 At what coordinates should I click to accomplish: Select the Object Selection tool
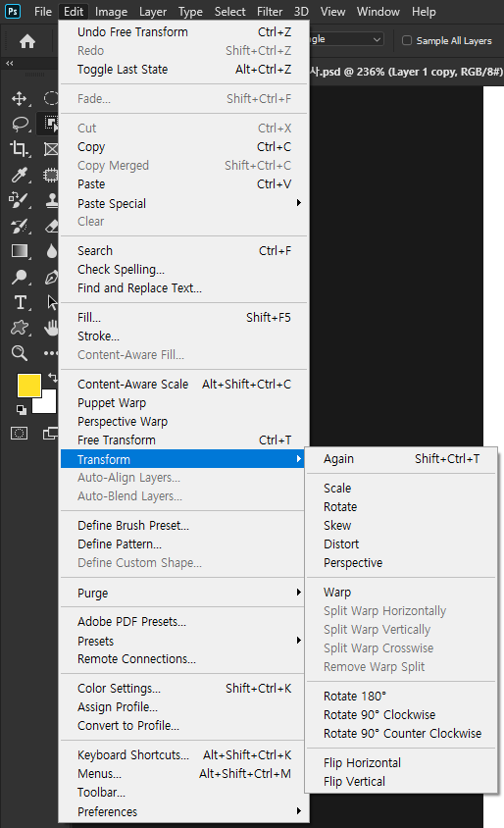pos(51,124)
